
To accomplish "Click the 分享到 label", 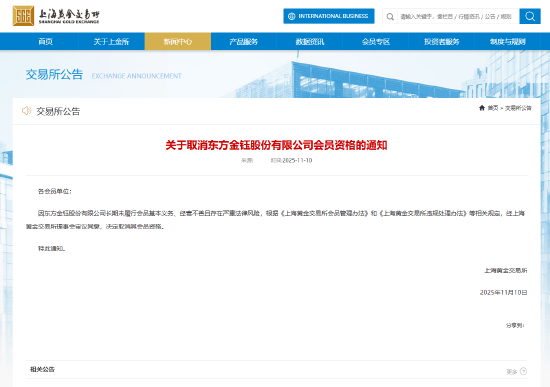I will [x=515, y=326].
